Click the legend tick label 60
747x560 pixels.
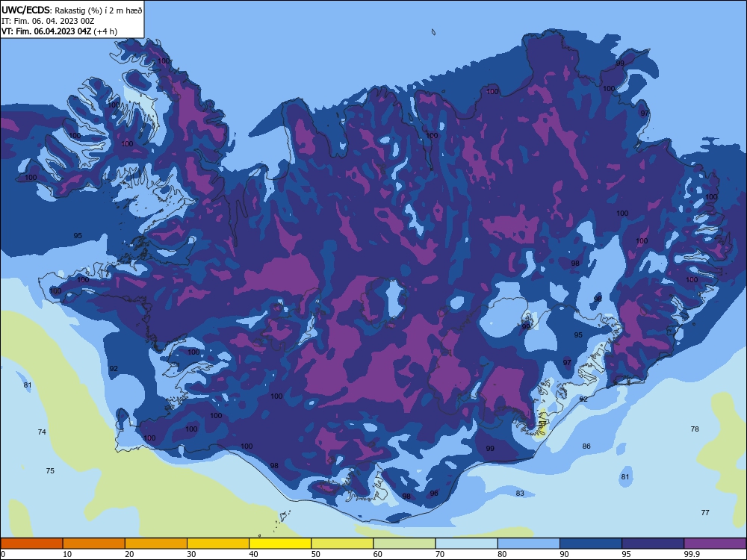[x=378, y=554]
